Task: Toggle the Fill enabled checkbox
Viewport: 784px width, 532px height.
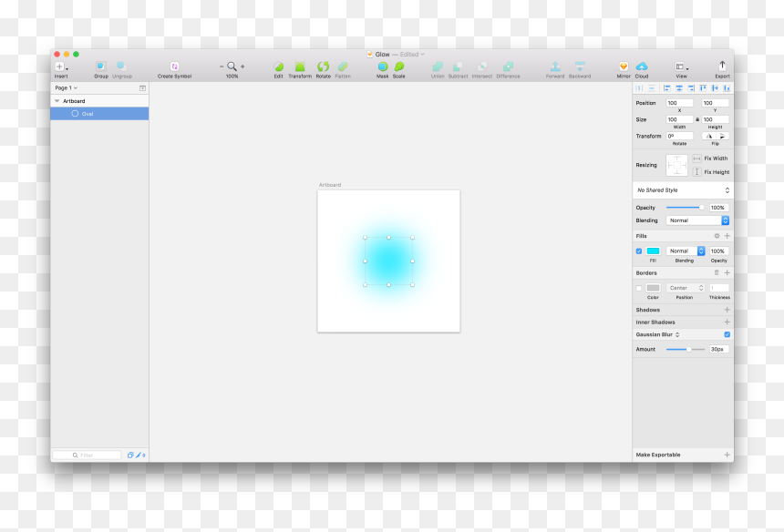Action: point(638,251)
